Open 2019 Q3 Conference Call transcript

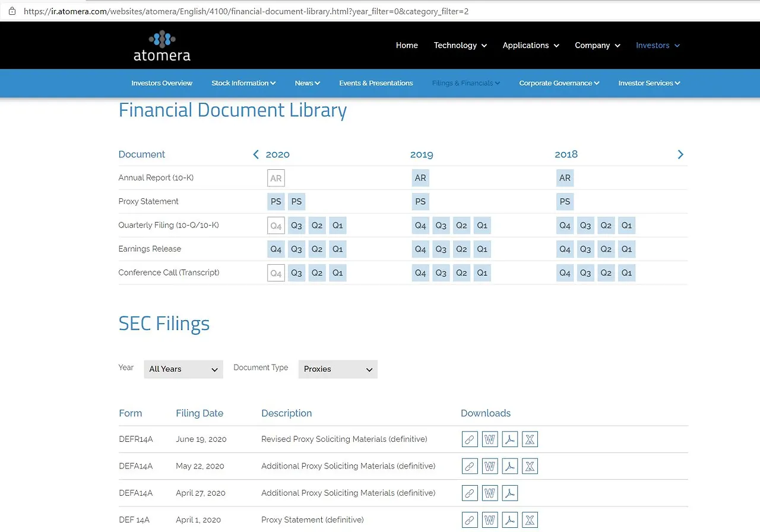point(441,273)
